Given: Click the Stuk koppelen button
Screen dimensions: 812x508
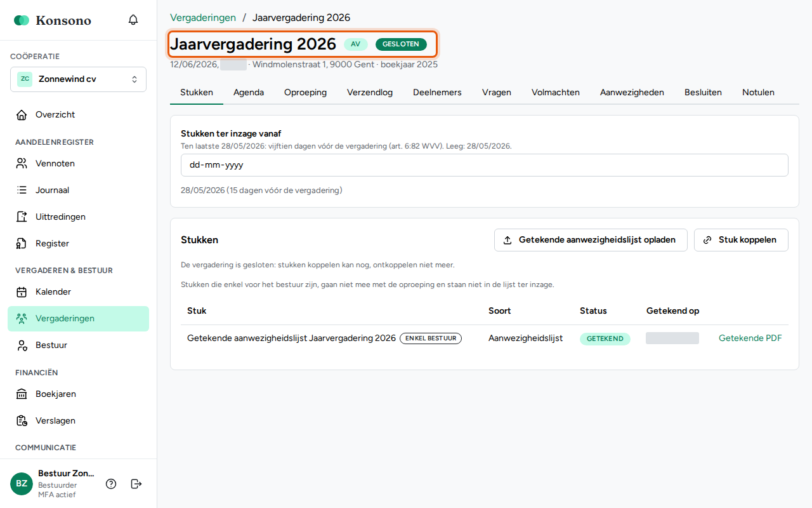Looking at the screenshot, I should click(741, 240).
